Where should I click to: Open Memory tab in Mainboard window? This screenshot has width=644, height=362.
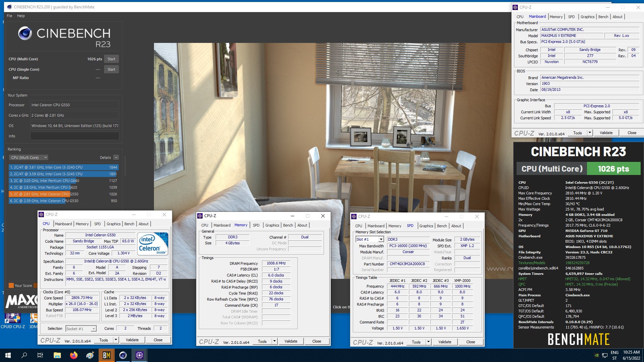tap(556, 17)
